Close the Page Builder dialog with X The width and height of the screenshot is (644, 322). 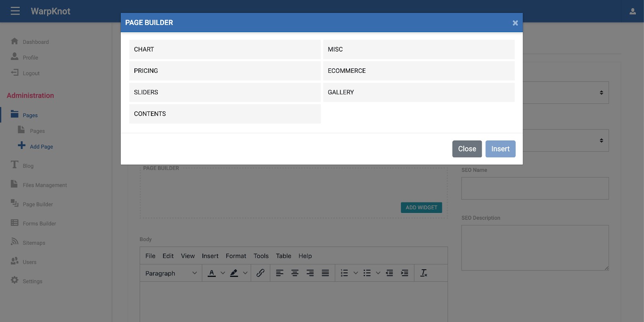point(515,23)
